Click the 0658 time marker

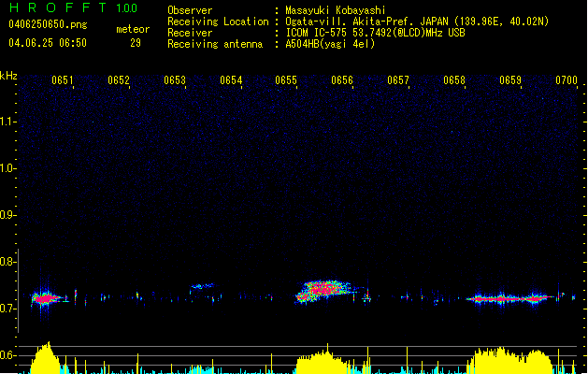pyautogui.click(x=454, y=80)
